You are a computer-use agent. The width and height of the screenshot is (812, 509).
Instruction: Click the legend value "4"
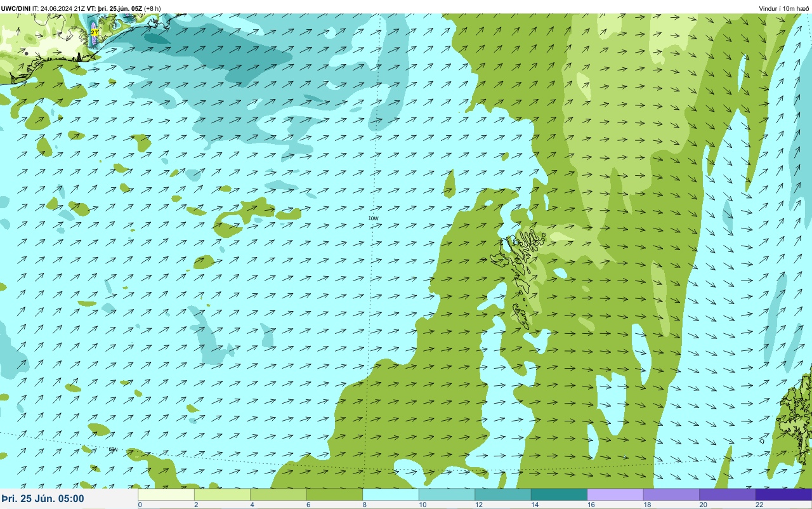coord(252,505)
